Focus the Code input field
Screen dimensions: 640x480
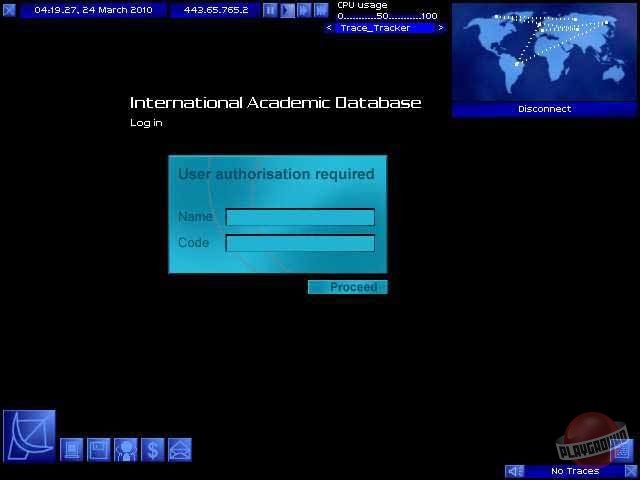[x=300, y=243]
